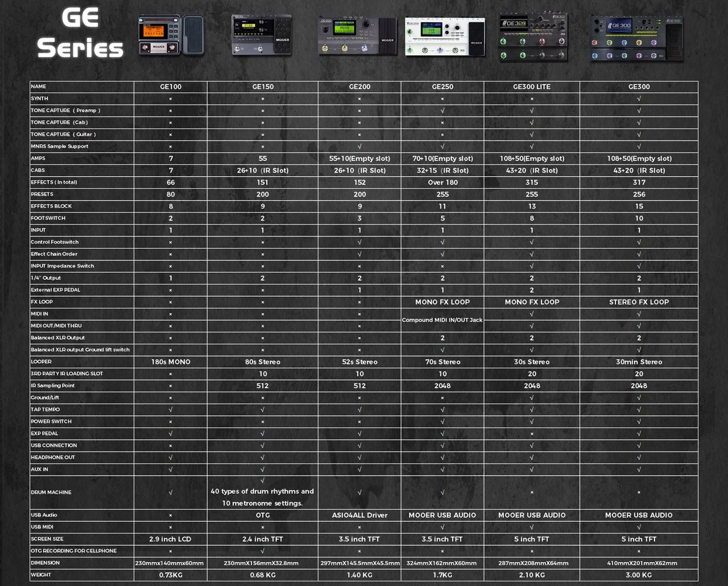Click the SCREEN SIZE row label

[x=47, y=539]
